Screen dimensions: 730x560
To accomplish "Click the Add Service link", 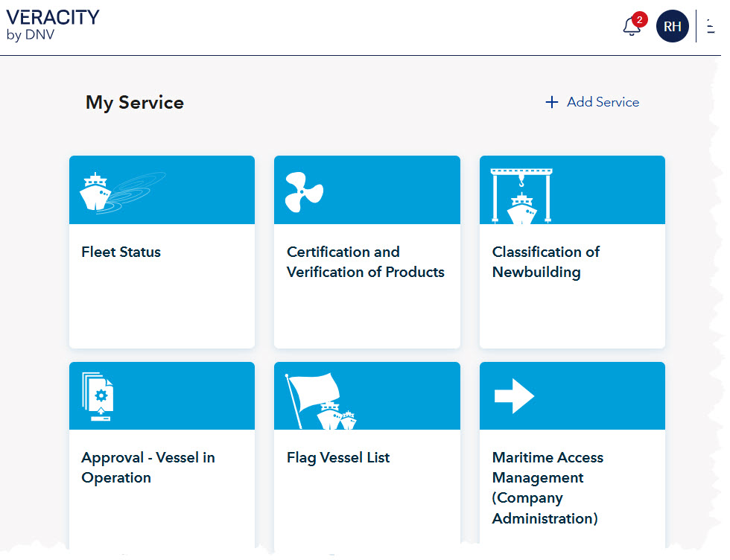I will click(602, 102).
